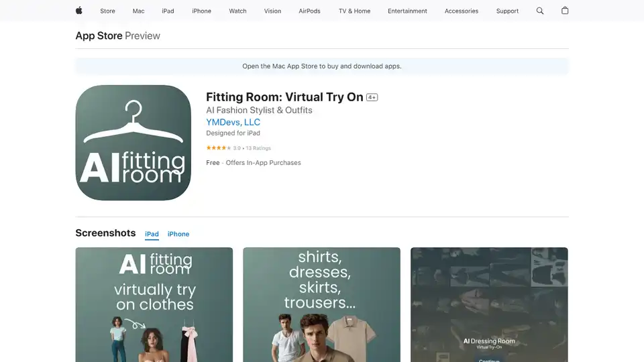Click the 4+ age rating badge
The height and width of the screenshot is (362, 644).
pyautogui.click(x=372, y=97)
